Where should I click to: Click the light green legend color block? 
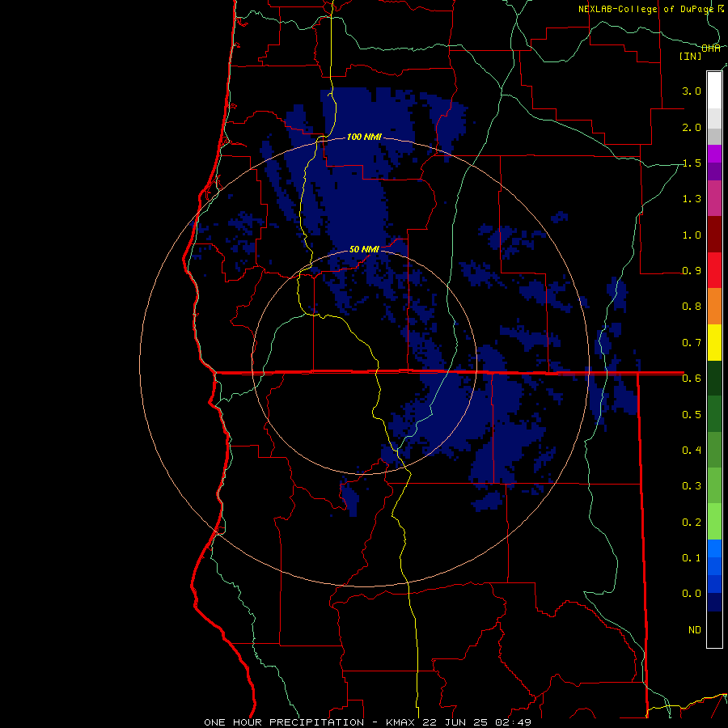point(714,522)
